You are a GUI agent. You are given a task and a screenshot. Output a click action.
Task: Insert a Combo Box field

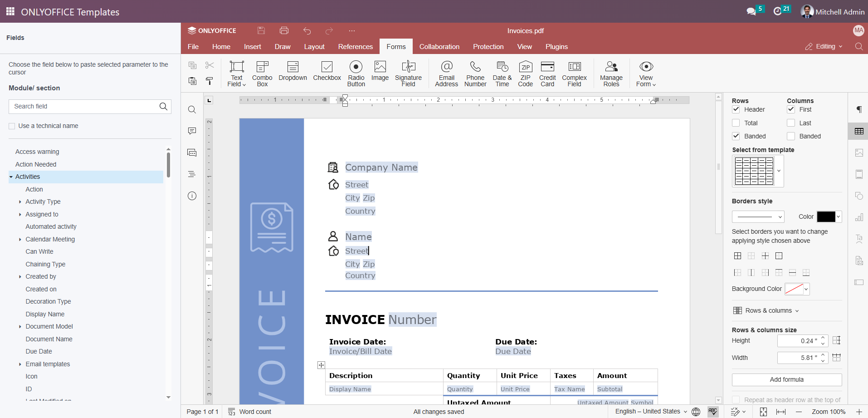262,73
